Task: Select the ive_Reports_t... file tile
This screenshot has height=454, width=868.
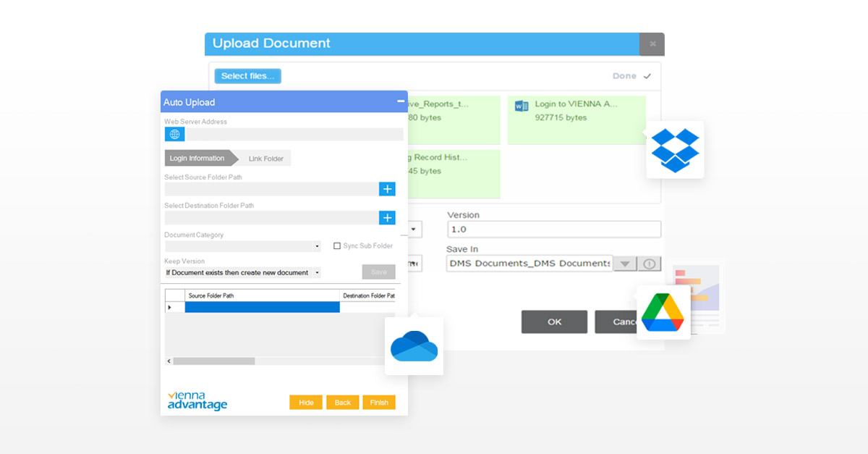Action: 454,120
